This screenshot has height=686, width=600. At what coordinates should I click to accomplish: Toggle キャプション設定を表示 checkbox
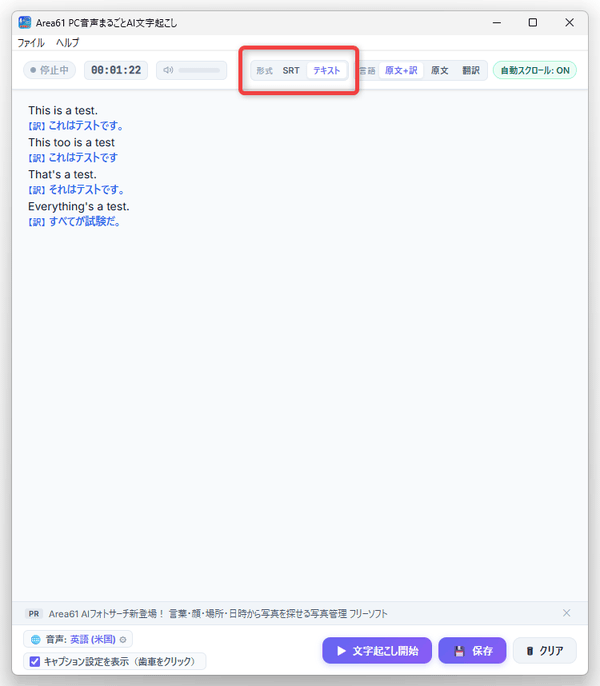35,661
